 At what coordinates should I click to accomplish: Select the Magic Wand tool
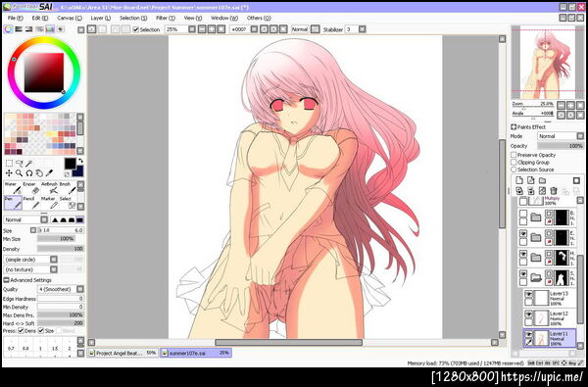click(28, 163)
